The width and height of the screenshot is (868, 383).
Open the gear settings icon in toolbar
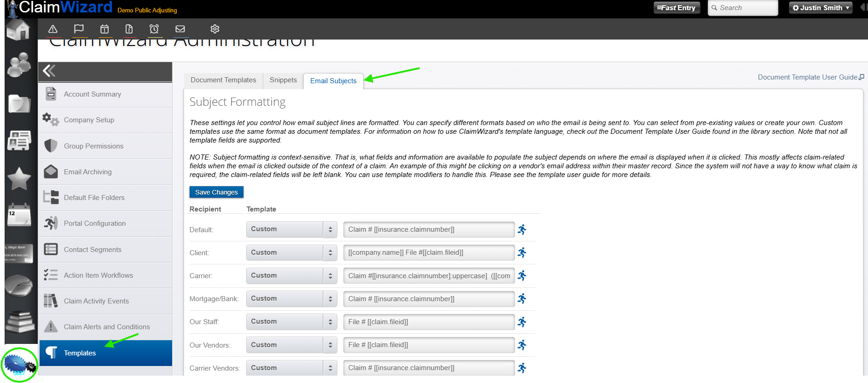click(214, 29)
